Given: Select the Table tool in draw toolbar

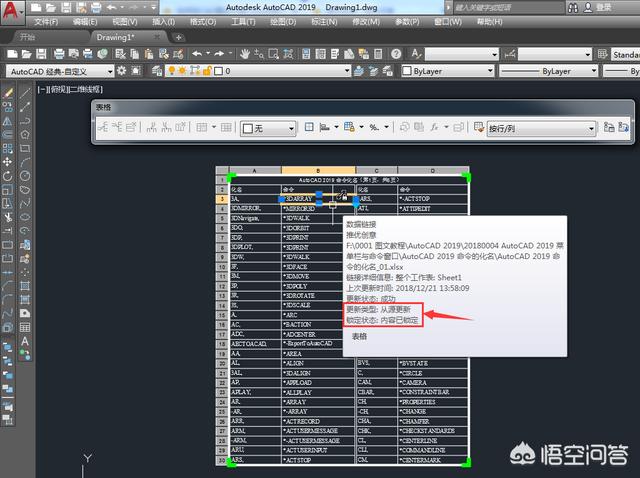Looking at the screenshot, I should coord(25,327).
